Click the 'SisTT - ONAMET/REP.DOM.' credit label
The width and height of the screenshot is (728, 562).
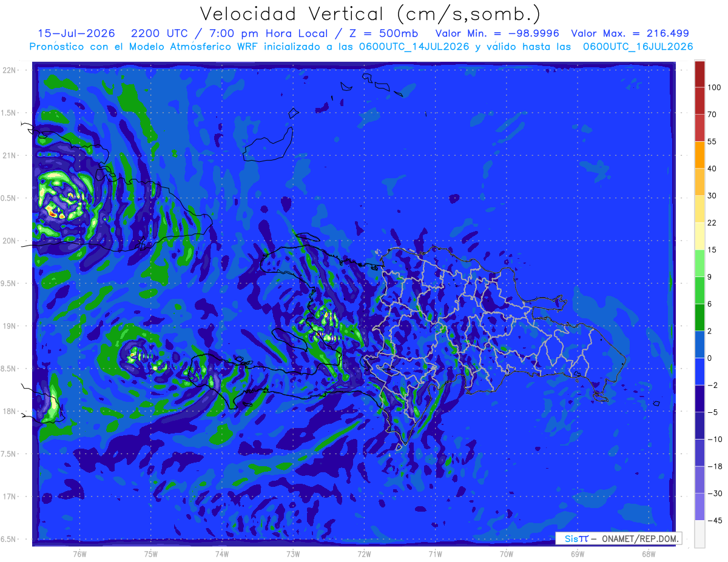(619, 538)
